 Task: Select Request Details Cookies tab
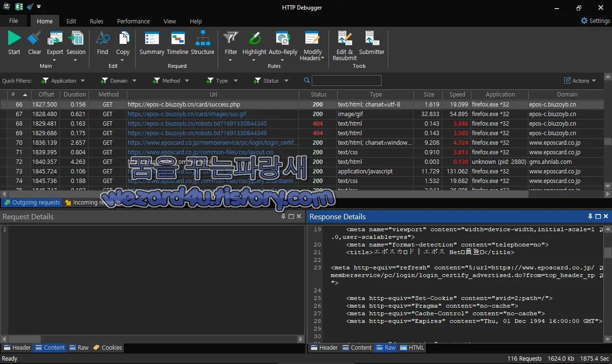pos(108,348)
